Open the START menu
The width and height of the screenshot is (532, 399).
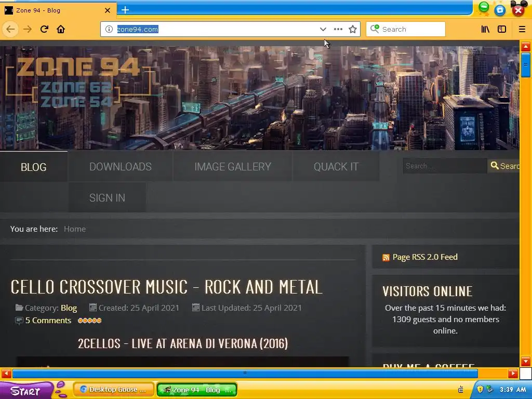[25, 391]
